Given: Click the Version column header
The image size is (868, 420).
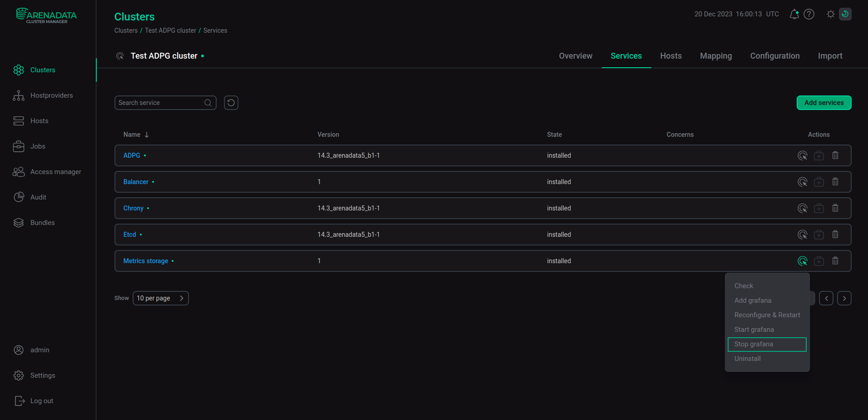Looking at the screenshot, I should coord(328,135).
